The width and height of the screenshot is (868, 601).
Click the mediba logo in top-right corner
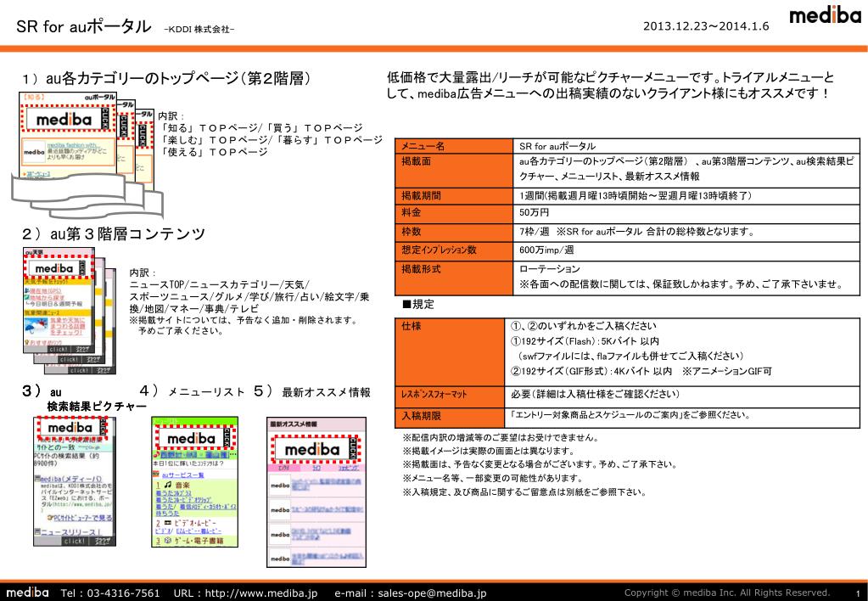(825, 15)
